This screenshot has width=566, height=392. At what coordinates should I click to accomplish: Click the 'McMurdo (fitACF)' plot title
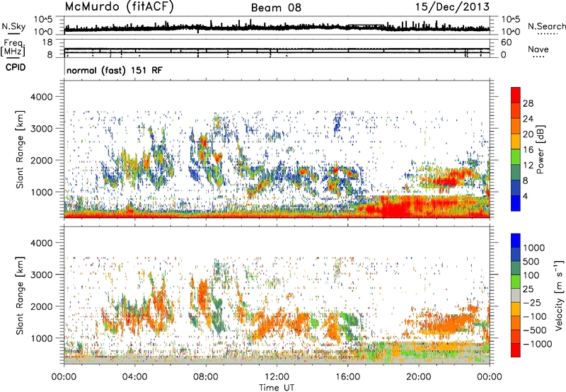pos(119,7)
